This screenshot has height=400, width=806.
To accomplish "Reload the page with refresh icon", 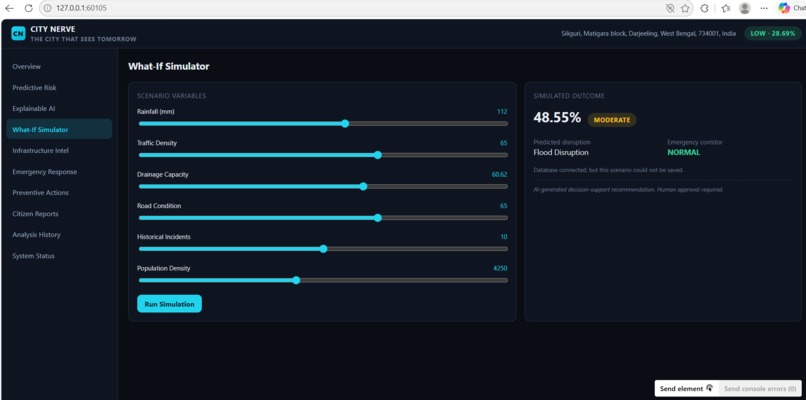I will point(29,8).
